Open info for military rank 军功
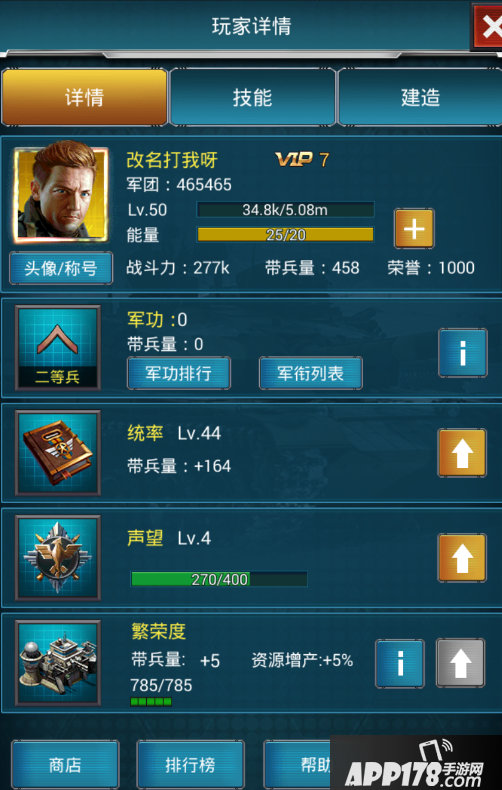This screenshot has height=790, width=502. [x=462, y=353]
